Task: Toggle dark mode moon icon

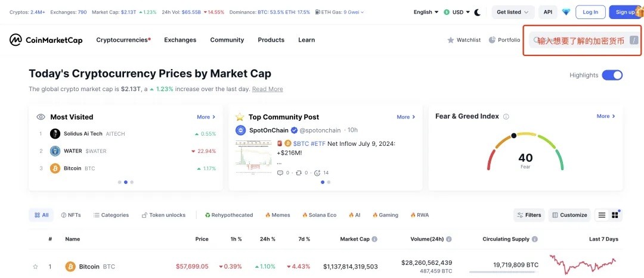Action: [x=477, y=13]
